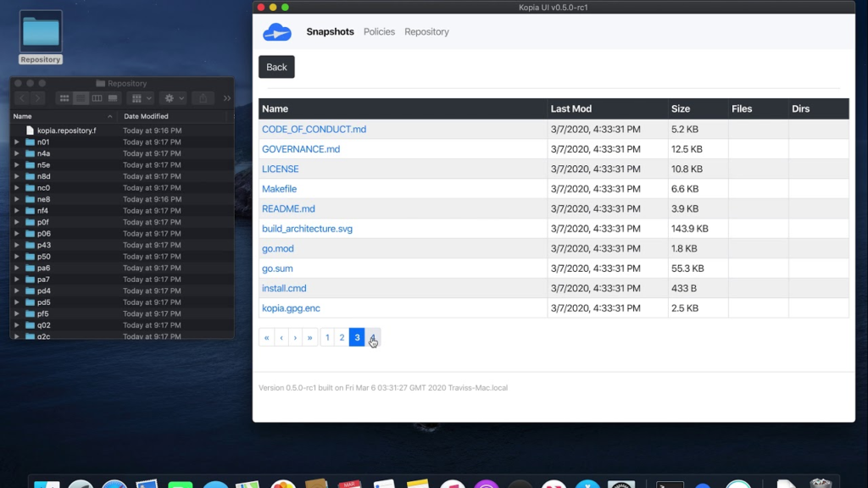Go to page 1 of the file list
The width and height of the screenshot is (868, 488).
tap(326, 337)
